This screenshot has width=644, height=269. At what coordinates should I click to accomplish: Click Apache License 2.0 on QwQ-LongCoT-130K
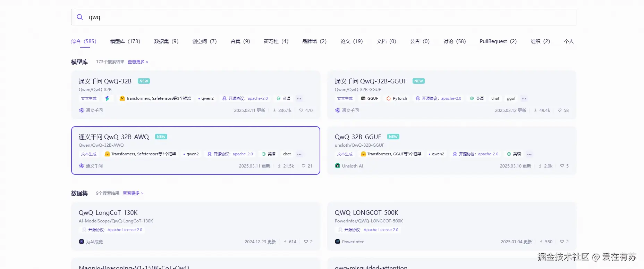click(125, 230)
